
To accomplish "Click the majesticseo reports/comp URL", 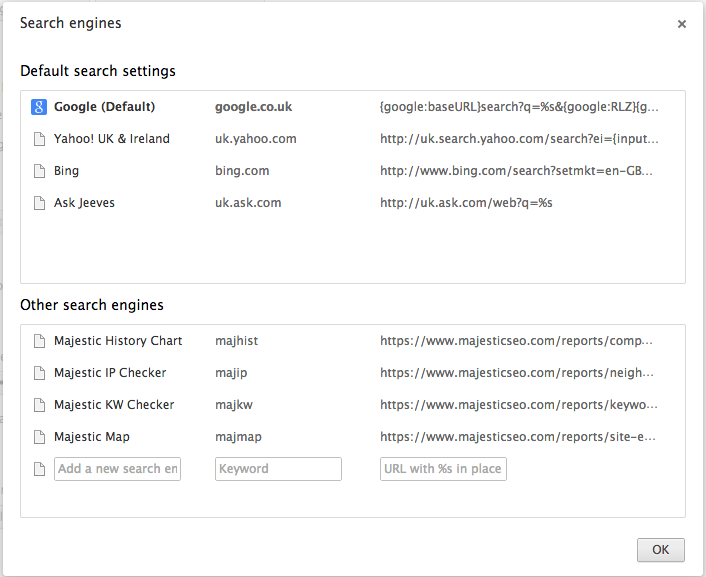I will click(x=516, y=341).
